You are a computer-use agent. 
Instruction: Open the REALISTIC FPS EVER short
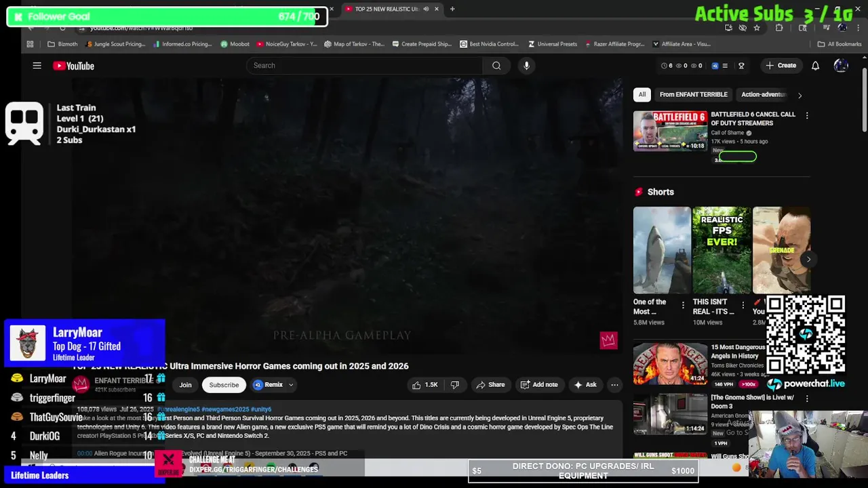[x=722, y=250]
